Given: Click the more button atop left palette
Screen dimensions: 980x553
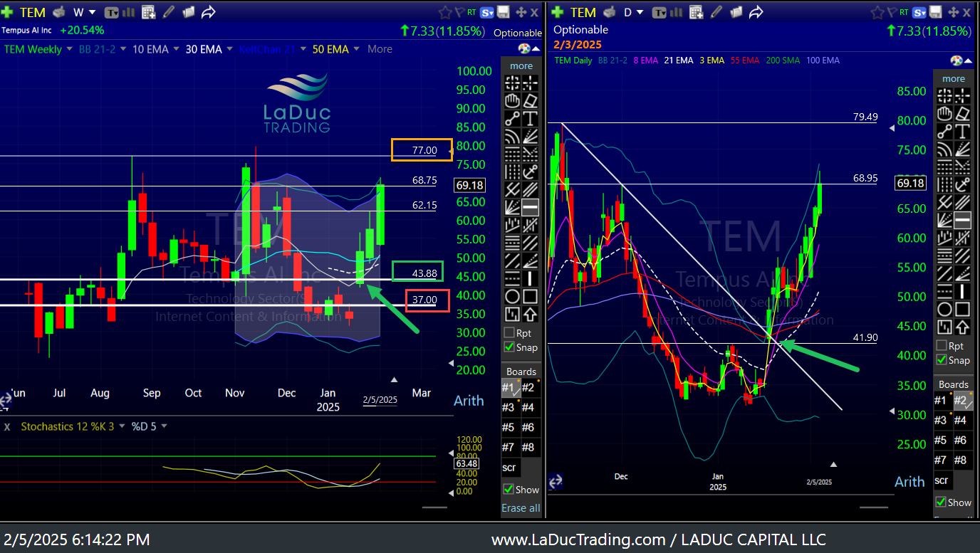Looking at the screenshot, I should click(x=521, y=65).
